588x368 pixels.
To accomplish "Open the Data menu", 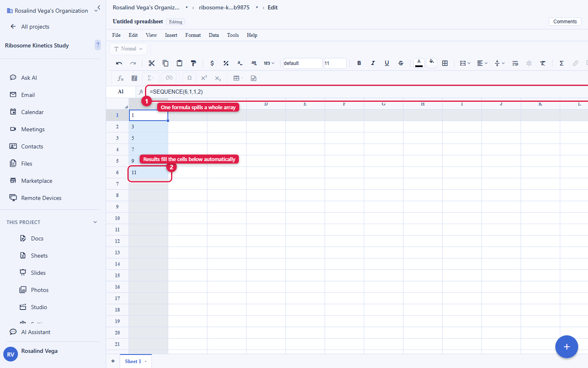I will [x=214, y=35].
